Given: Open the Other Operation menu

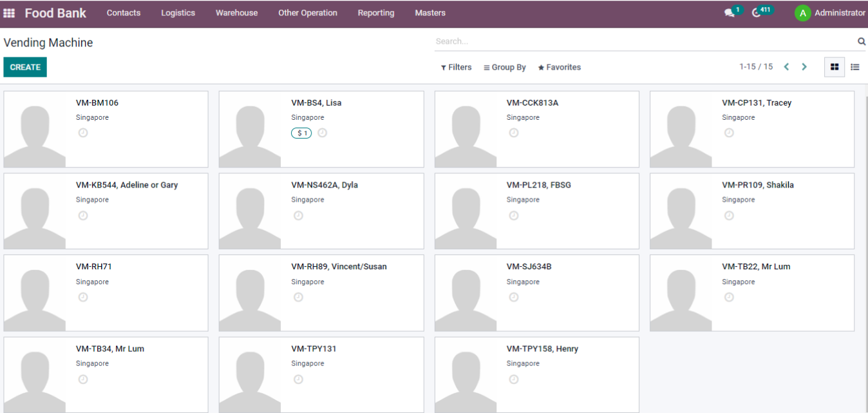Looking at the screenshot, I should click(308, 13).
